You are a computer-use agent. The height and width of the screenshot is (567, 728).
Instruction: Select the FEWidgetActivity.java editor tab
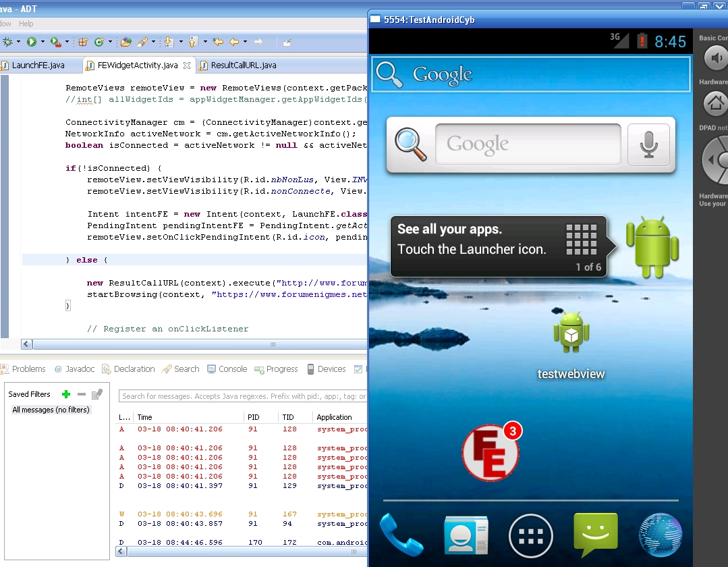138,65
